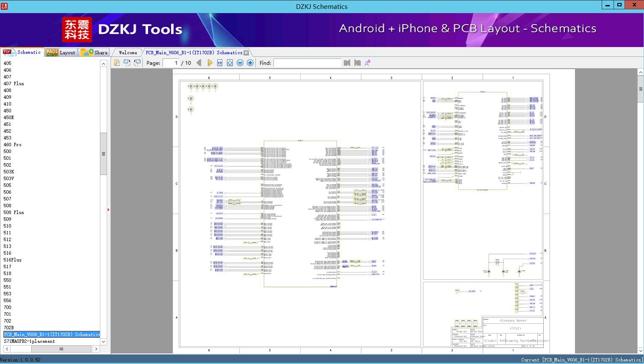Open the Welcome document tab

pyautogui.click(x=128, y=53)
